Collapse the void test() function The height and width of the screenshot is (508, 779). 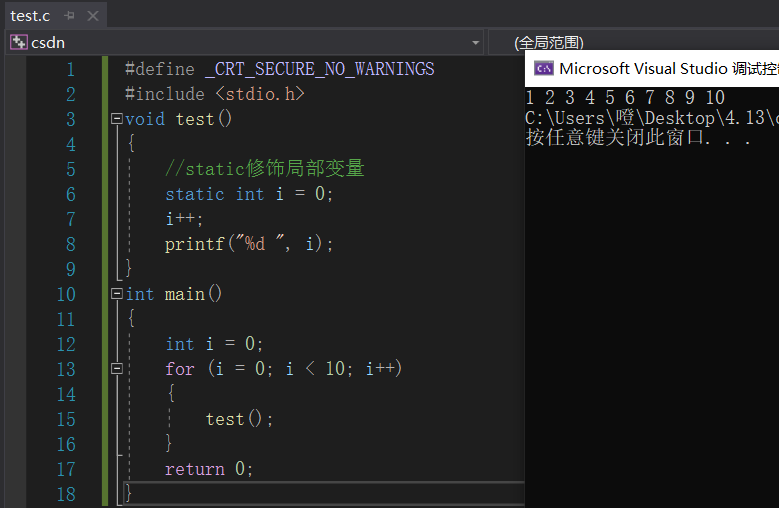pos(117,119)
